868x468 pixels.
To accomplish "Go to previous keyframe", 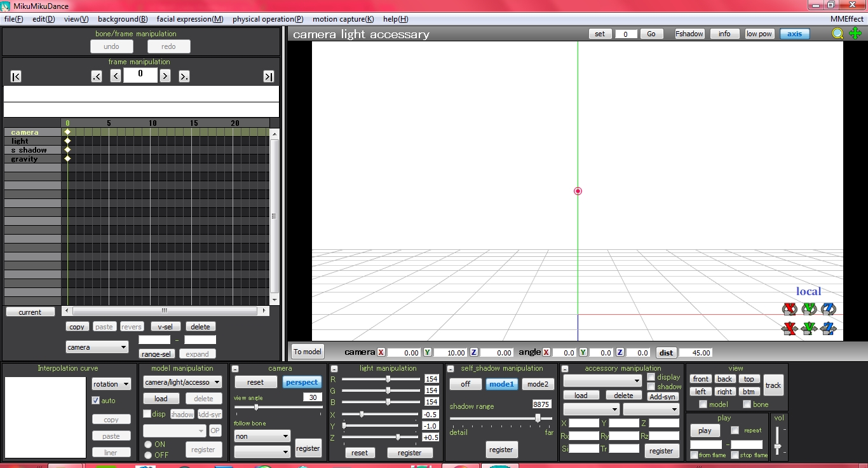I will (x=97, y=76).
